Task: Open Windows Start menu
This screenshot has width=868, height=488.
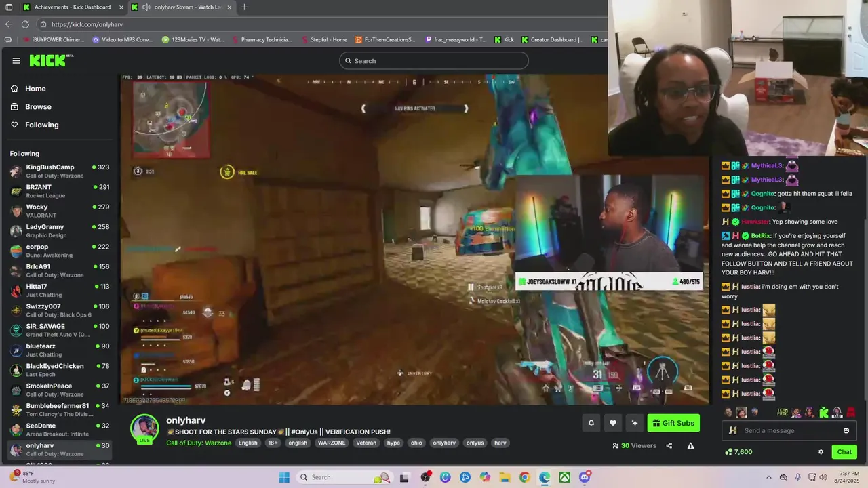Action: 284,477
